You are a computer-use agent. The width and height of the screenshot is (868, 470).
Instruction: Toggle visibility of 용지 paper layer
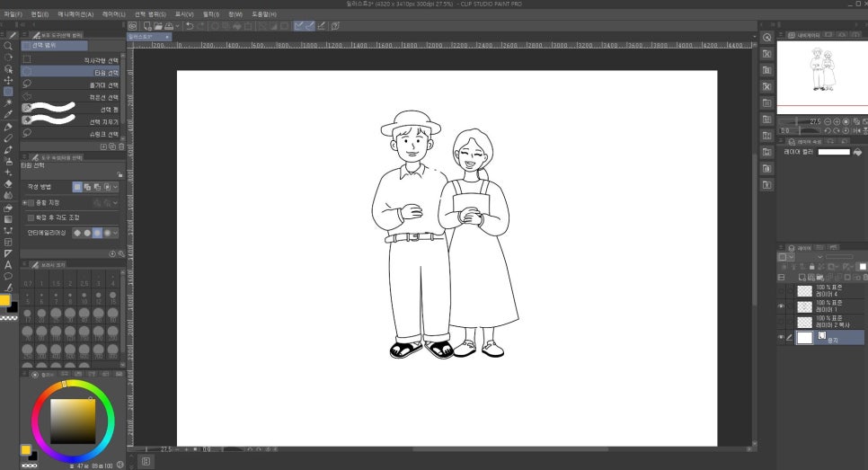781,337
